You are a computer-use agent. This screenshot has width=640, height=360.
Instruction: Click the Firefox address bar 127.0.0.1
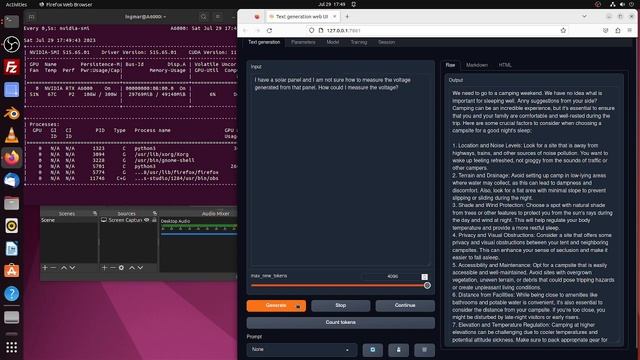[x=437, y=31]
